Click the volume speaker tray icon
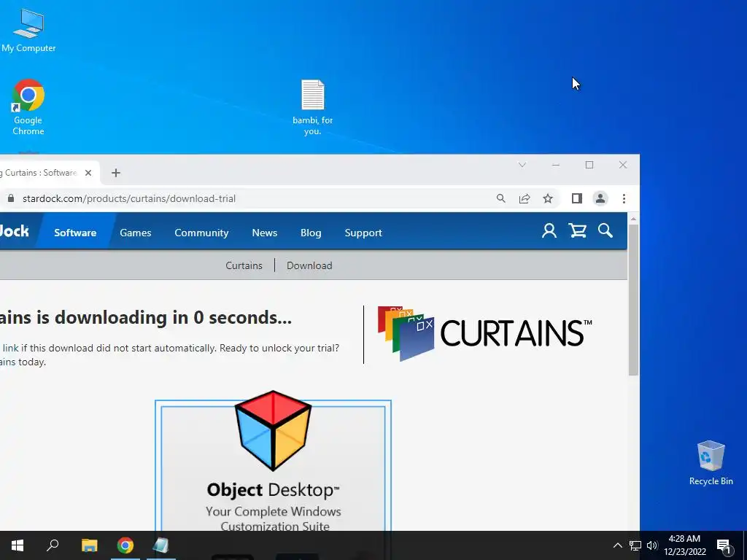 pos(652,545)
